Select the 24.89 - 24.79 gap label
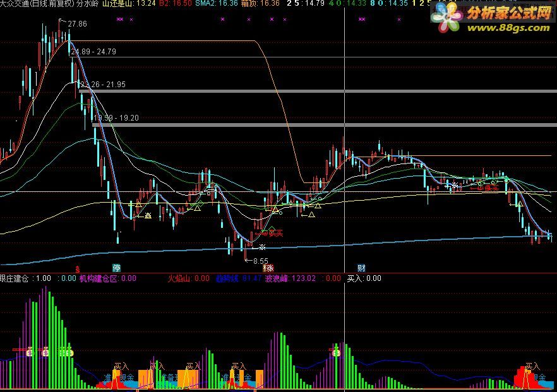The width and height of the screenshot is (557, 392). point(93,52)
